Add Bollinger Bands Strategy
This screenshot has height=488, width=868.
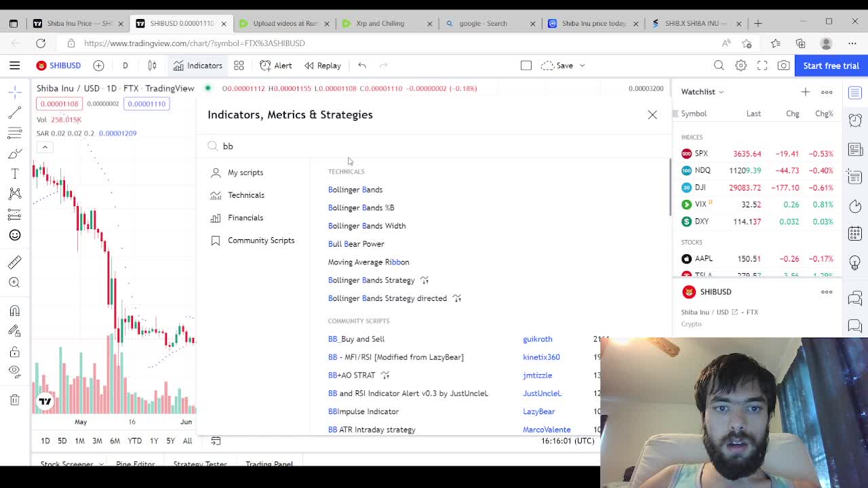(371, 280)
